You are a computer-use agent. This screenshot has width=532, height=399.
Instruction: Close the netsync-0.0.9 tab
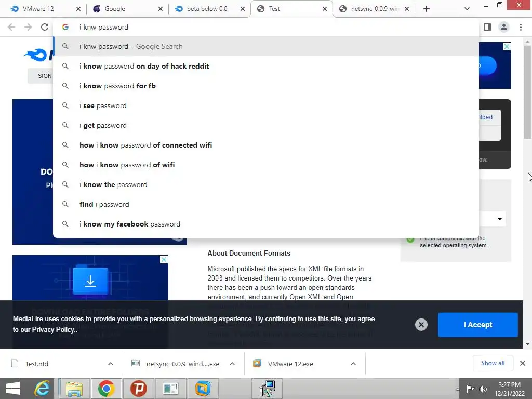407,9
